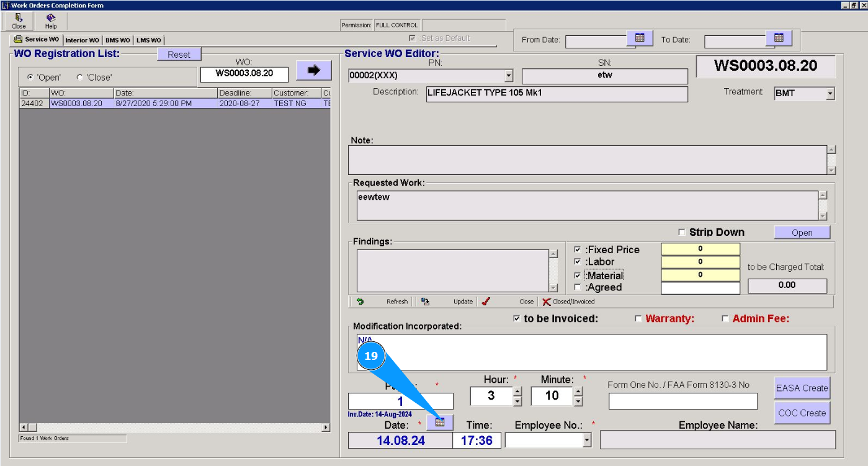Expand the PN dropdown showing 00002(XXX)
868x466 pixels.
coord(509,76)
